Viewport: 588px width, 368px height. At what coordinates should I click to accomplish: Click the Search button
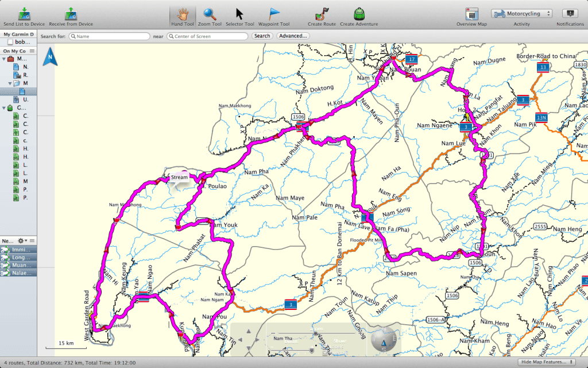[x=262, y=36]
